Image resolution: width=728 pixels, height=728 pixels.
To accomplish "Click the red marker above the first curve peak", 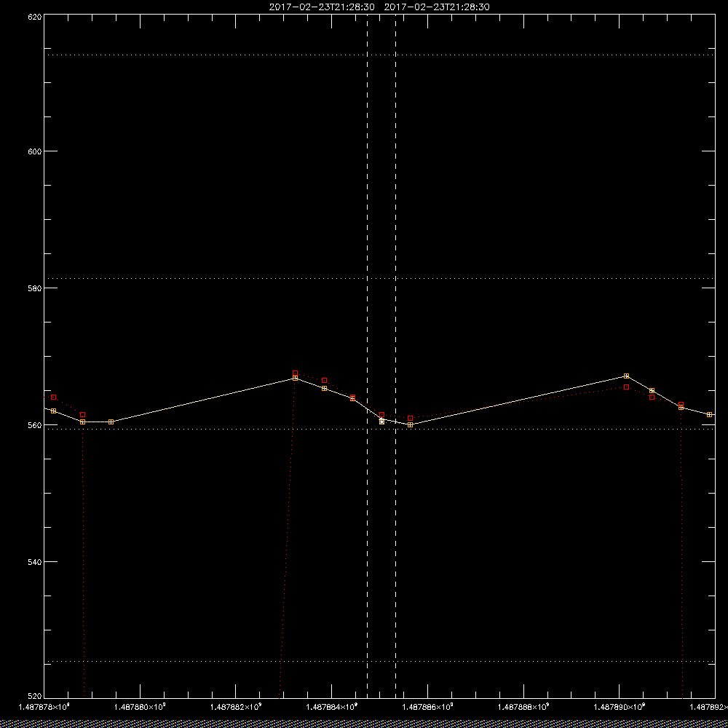I will point(296,373).
